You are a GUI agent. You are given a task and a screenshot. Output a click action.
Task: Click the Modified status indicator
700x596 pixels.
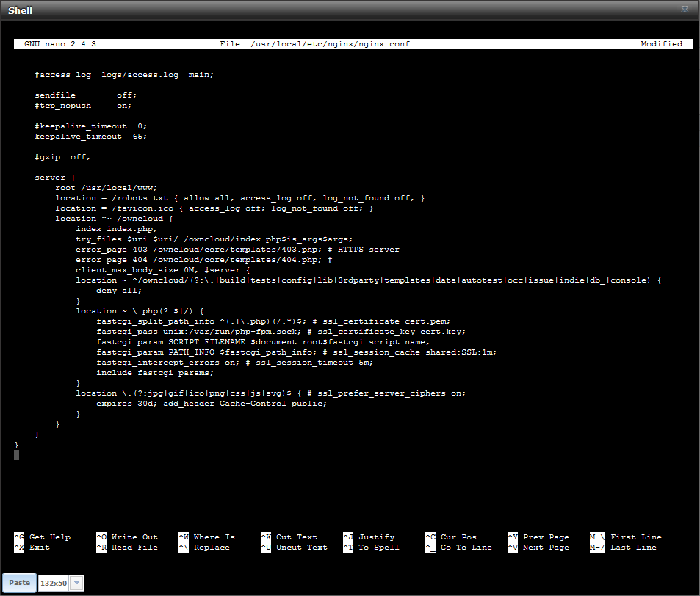coord(662,44)
